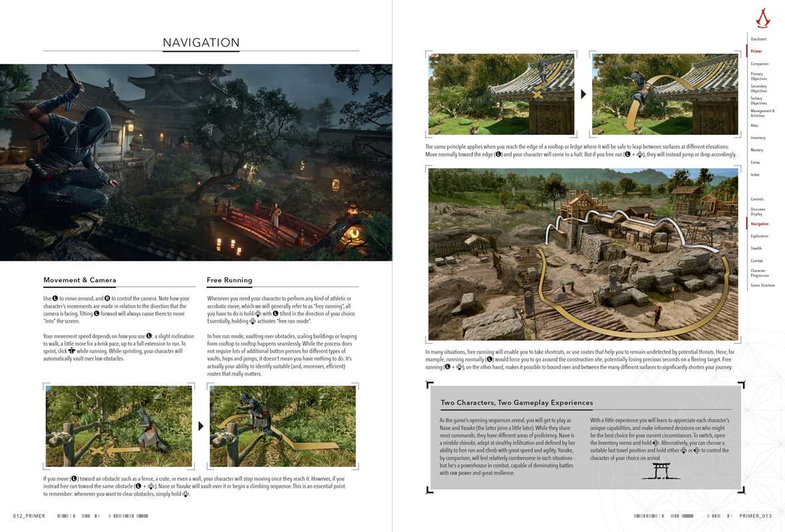Switch to the Navigation section
The height and width of the screenshot is (532, 785).
[x=760, y=223]
